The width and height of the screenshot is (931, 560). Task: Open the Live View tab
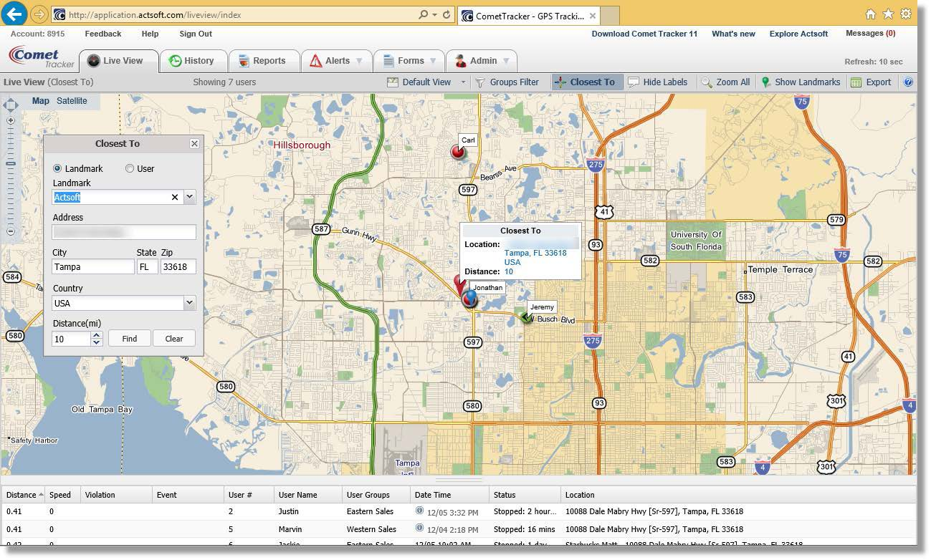click(x=118, y=61)
